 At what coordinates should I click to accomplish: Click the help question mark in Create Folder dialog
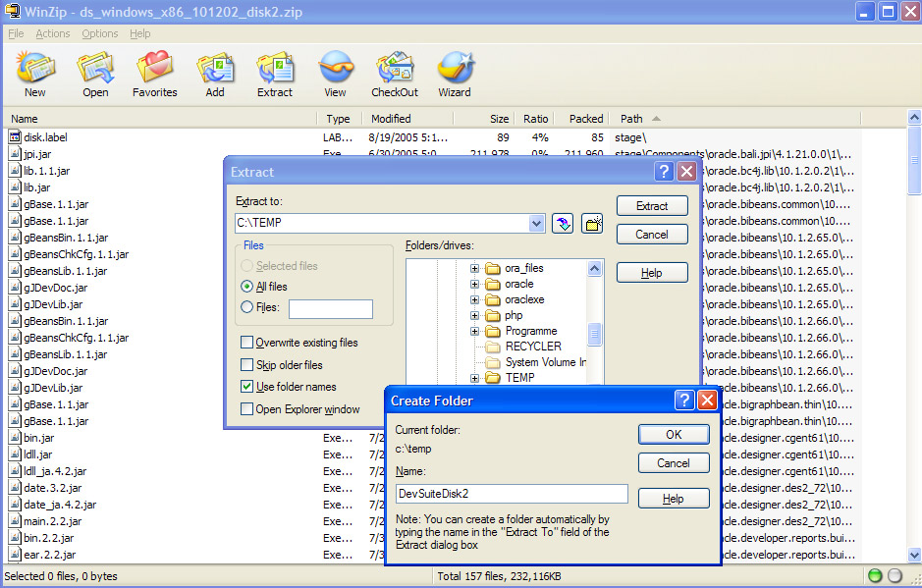coord(684,401)
